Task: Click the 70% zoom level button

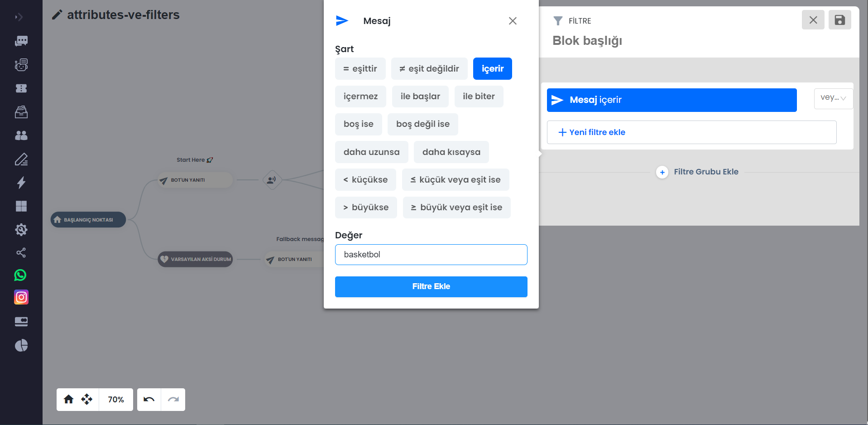Action: 116,400
